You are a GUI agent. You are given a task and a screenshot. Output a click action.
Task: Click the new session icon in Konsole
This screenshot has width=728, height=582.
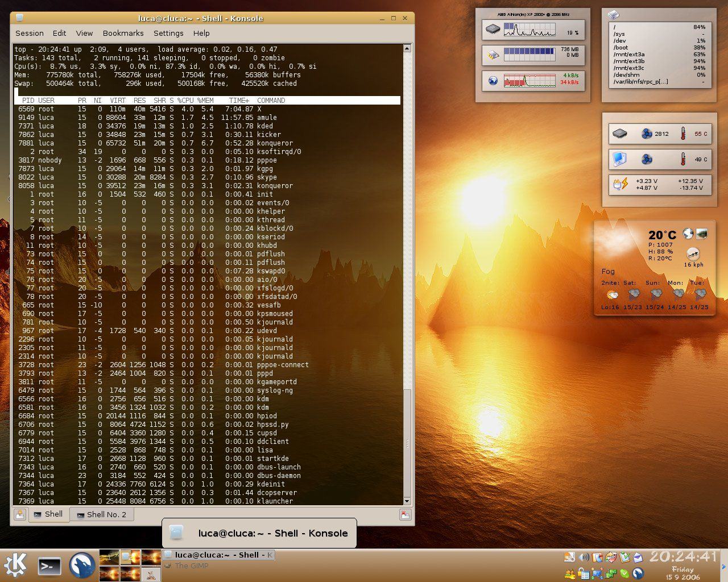click(20, 514)
